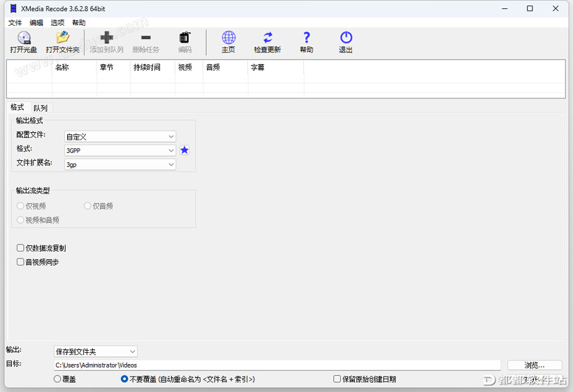This screenshot has width=573, height=392.
Task: Click the blue star favorite icon
Action: (x=184, y=150)
